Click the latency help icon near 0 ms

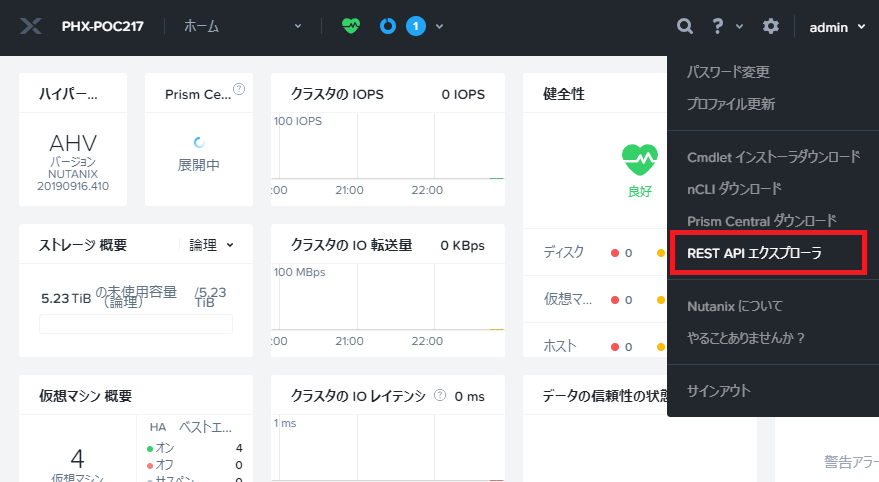(x=440, y=395)
